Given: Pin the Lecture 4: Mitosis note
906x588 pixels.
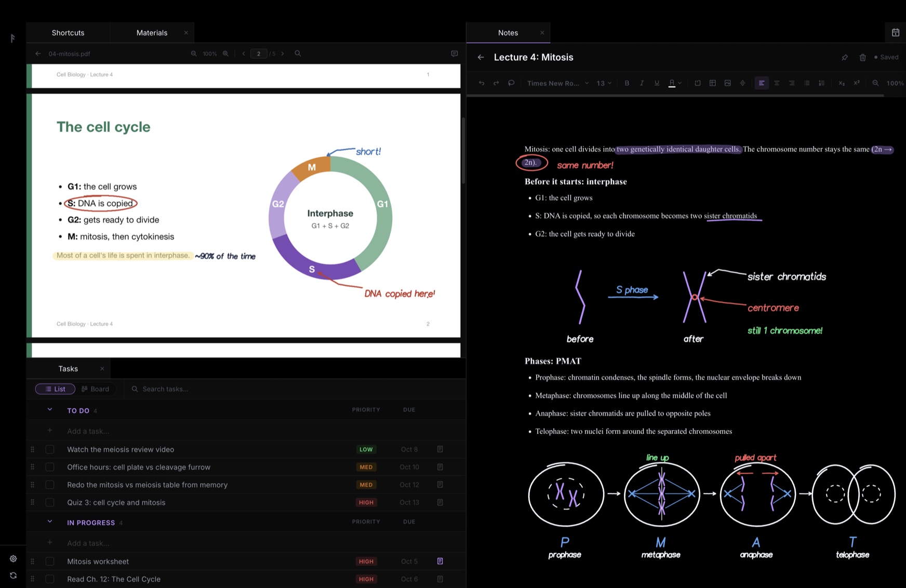Looking at the screenshot, I should (845, 58).
